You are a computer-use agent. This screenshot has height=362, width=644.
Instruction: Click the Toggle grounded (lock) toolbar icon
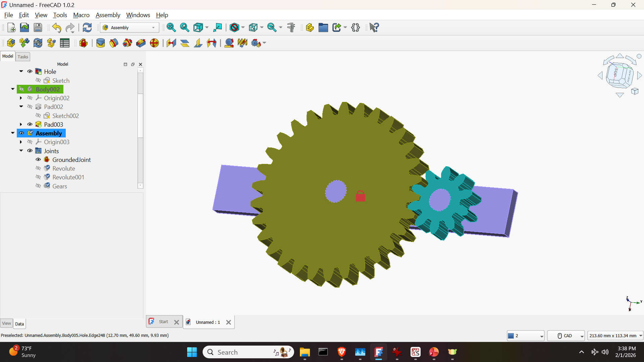tap(84, 43)
